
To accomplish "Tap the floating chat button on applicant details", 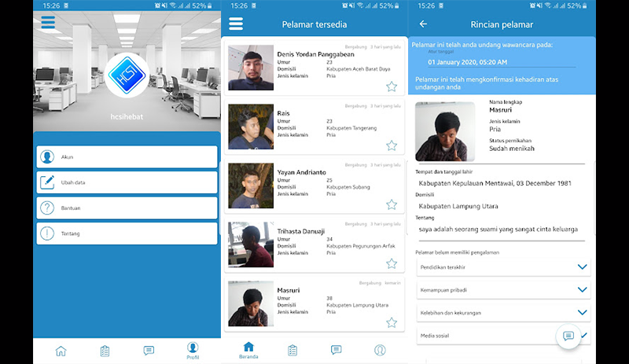I will [568, 336].
